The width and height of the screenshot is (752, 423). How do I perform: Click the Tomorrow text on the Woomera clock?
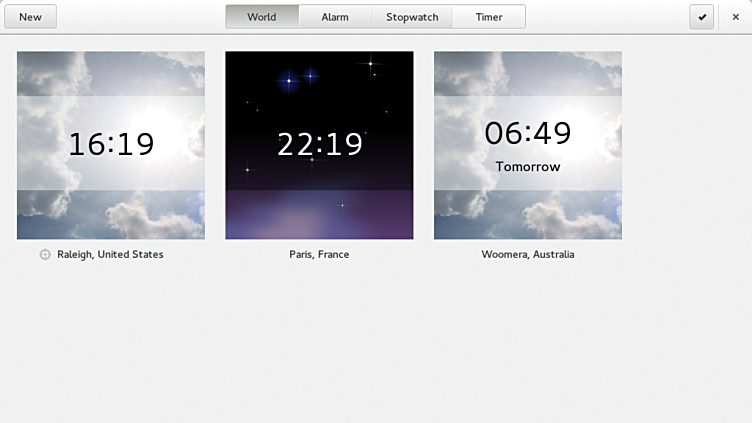tap(527, 167)
